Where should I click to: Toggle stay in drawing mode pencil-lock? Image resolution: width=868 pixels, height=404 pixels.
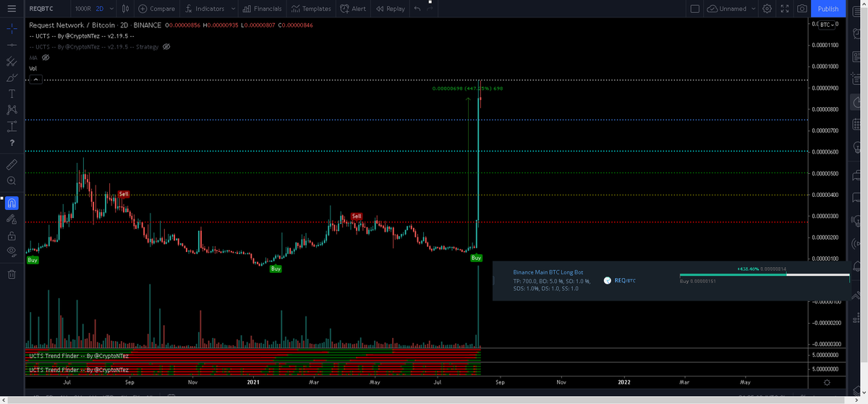pos(12,219)
